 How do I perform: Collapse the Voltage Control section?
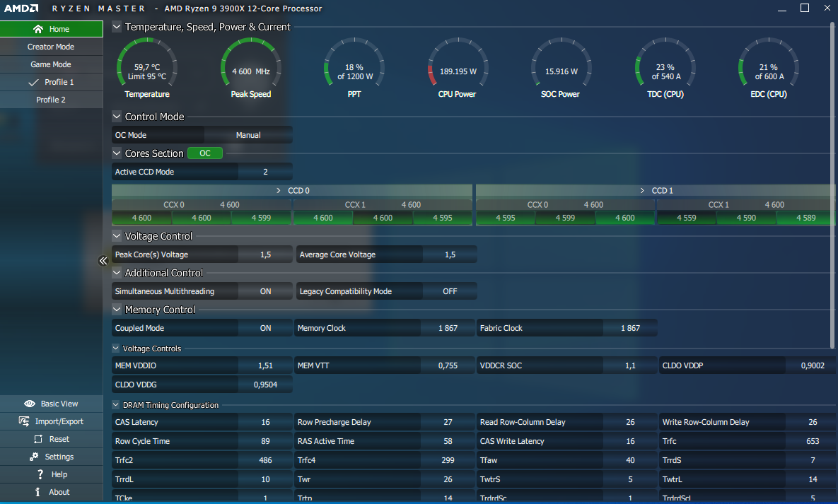[117, 235]
